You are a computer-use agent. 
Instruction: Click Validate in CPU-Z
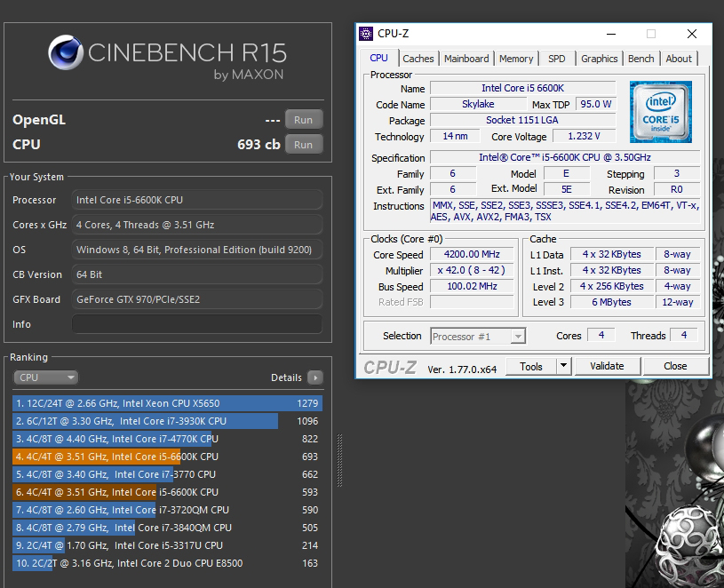(x=607, y=366)
